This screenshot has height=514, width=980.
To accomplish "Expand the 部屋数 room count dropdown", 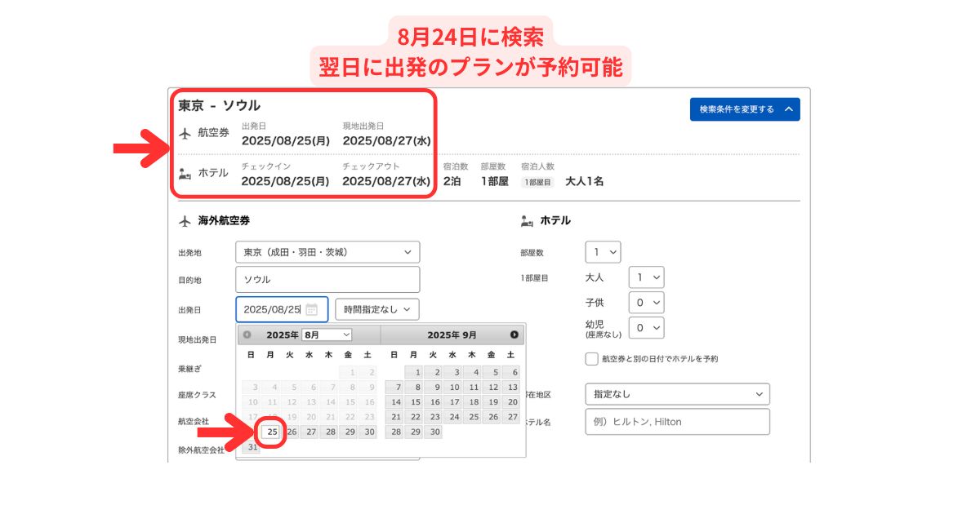I will click(x=603, y=252).
